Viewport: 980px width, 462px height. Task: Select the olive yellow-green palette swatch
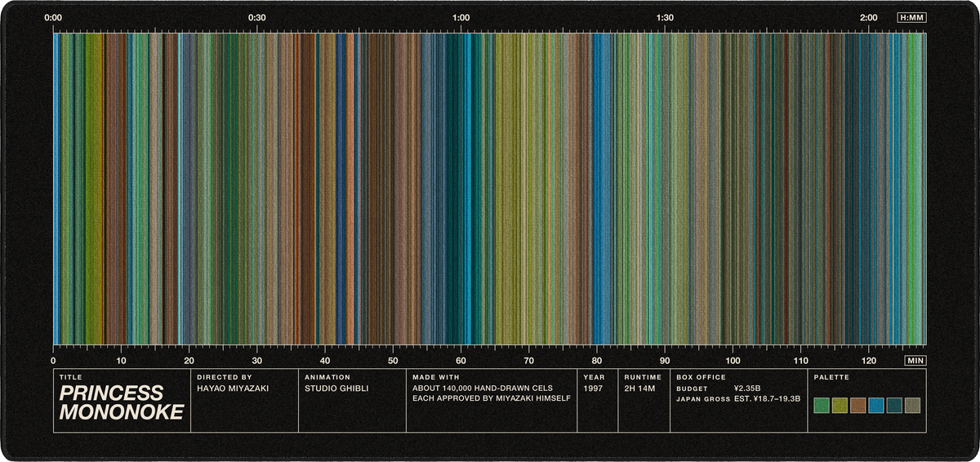(840, 405)
